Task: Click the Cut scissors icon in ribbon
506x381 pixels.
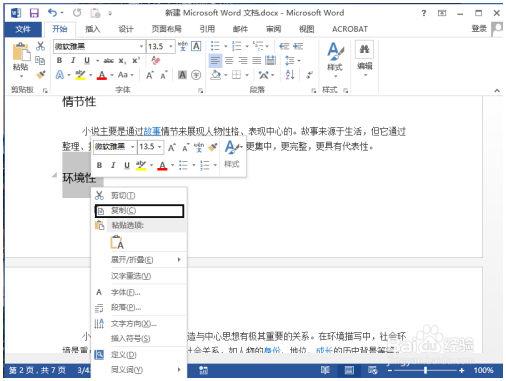Action: pos(40,46)
